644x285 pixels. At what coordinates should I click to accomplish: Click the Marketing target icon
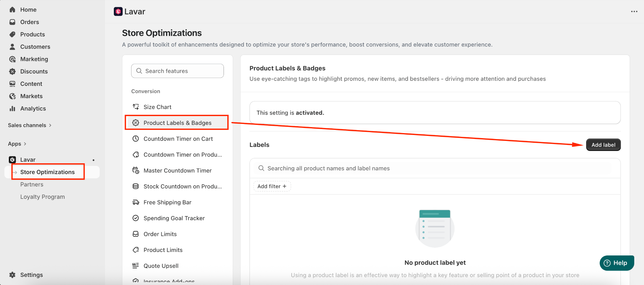12,59
